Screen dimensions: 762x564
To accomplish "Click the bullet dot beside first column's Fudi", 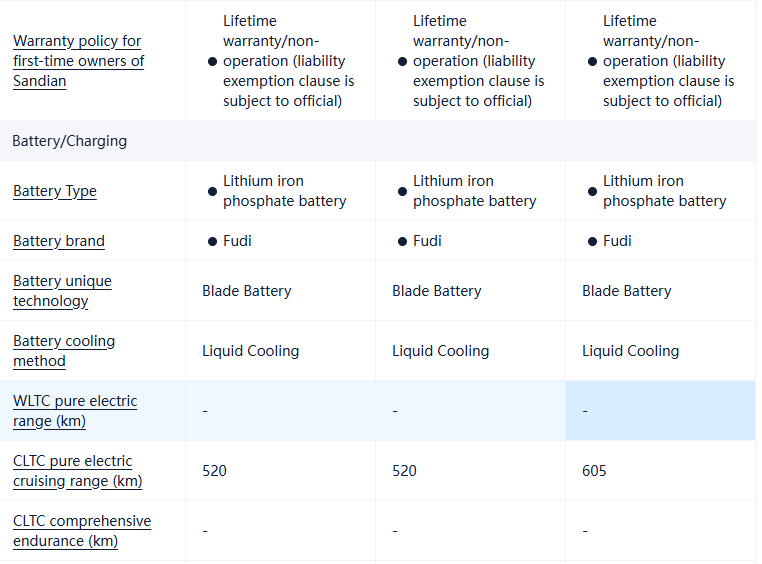I will point(212,241).
